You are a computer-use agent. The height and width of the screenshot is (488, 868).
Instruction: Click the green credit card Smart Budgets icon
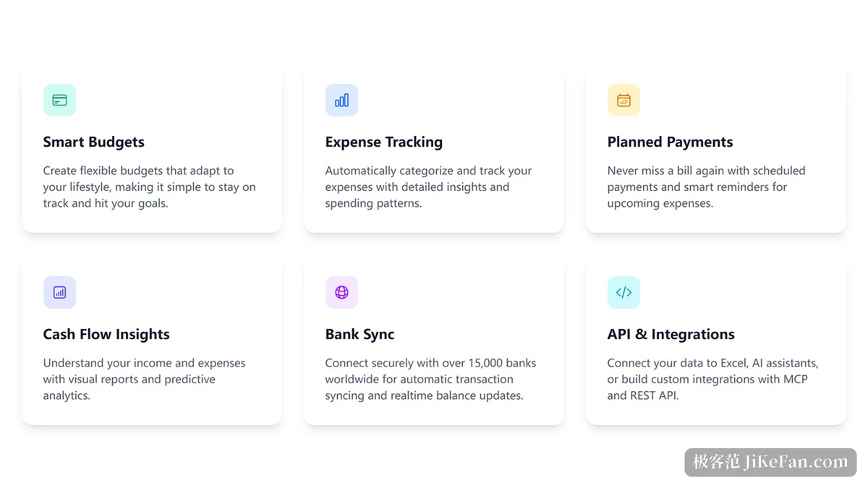point(59,100)
